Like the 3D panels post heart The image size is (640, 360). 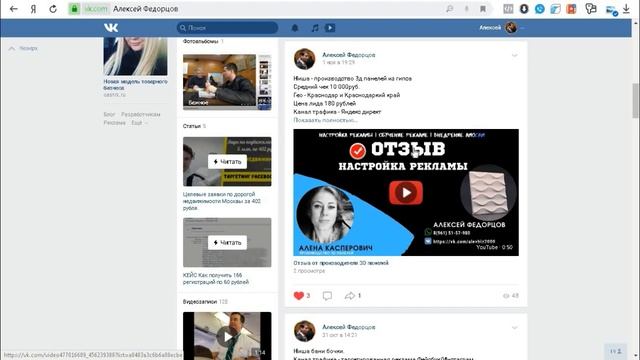299,296
